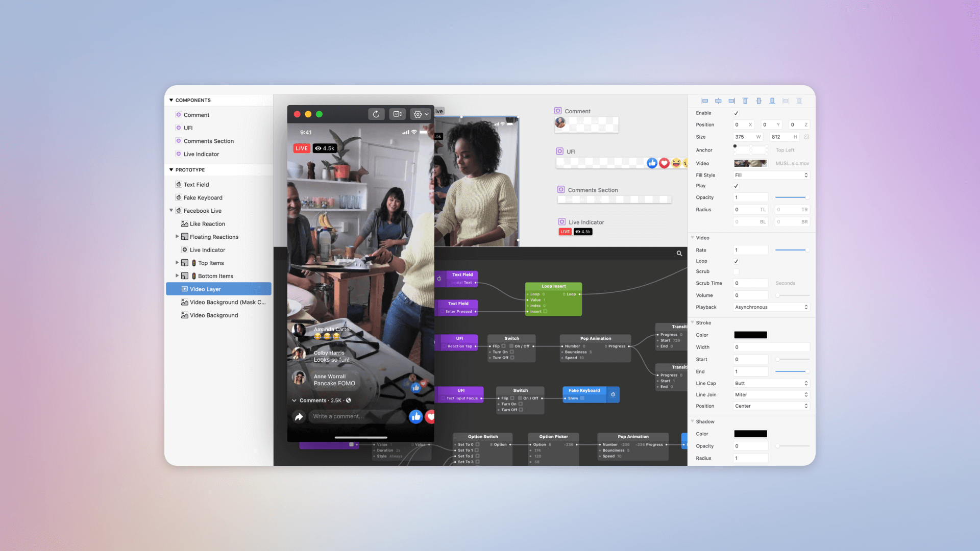Expand the Floating Reactions layer
The image size is (980, 551).
[x=177, y=237]
